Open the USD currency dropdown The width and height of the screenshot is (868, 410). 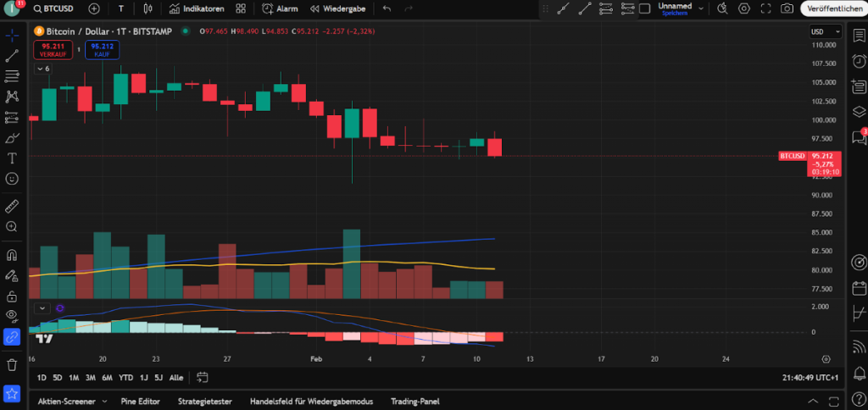coord(826,32)
